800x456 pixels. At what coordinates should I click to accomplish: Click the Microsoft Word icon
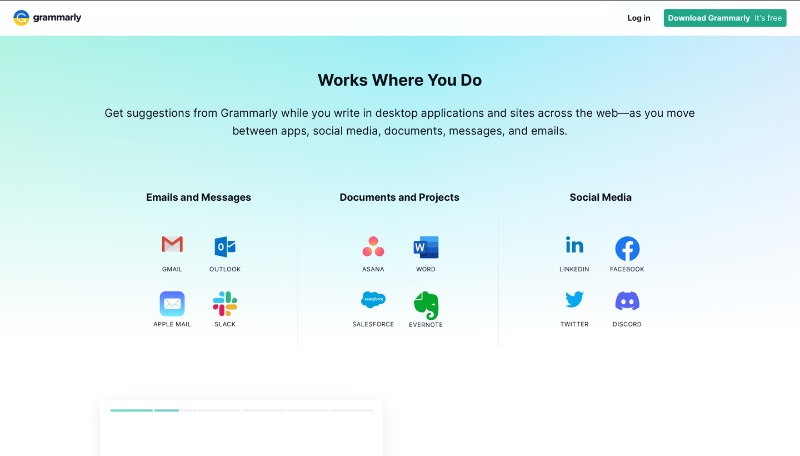[426, 247]
